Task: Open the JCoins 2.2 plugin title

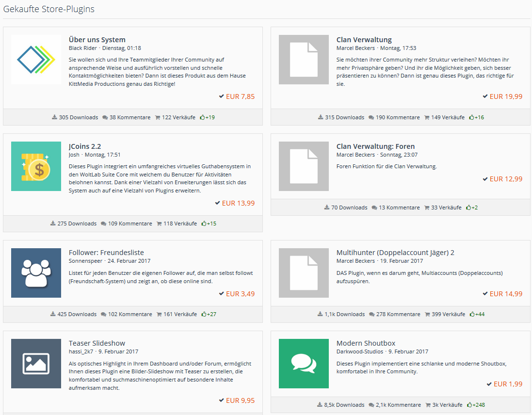Action: [x=85, y=146]
